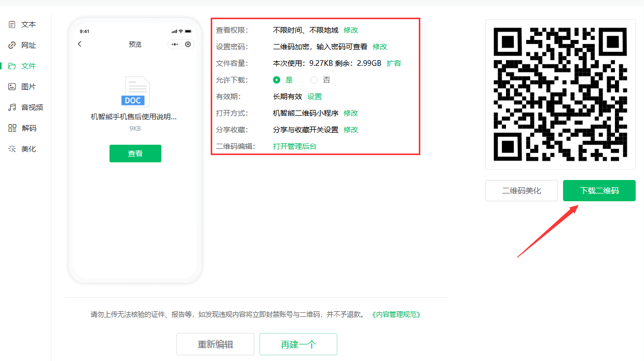Click the green 查看 button in preview
The image size is (644, 361).
click(135, 154)
